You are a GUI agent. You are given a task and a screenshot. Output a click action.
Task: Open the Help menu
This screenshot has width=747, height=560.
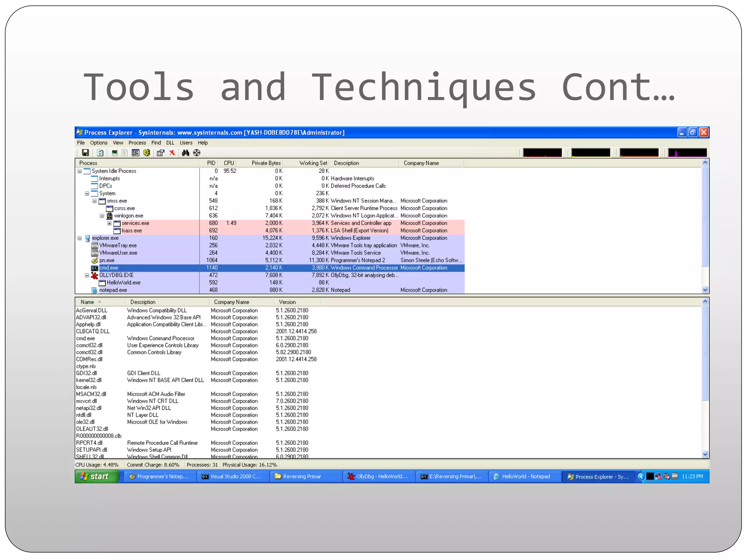point(203,143)
